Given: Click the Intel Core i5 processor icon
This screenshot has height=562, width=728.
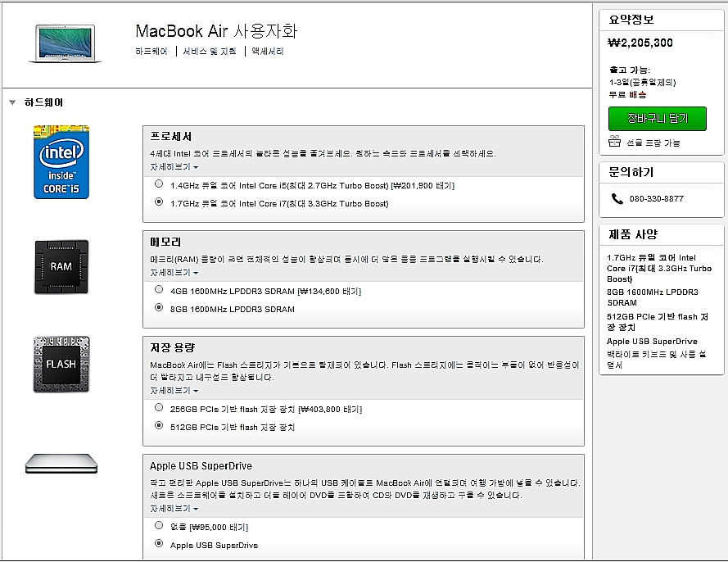Looking at the screenshot, I should [x=61, y=161].
